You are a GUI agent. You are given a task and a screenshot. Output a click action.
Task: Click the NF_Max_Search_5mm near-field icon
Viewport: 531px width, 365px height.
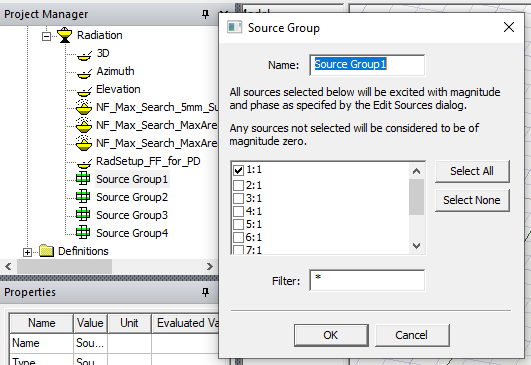click(84, 107)
